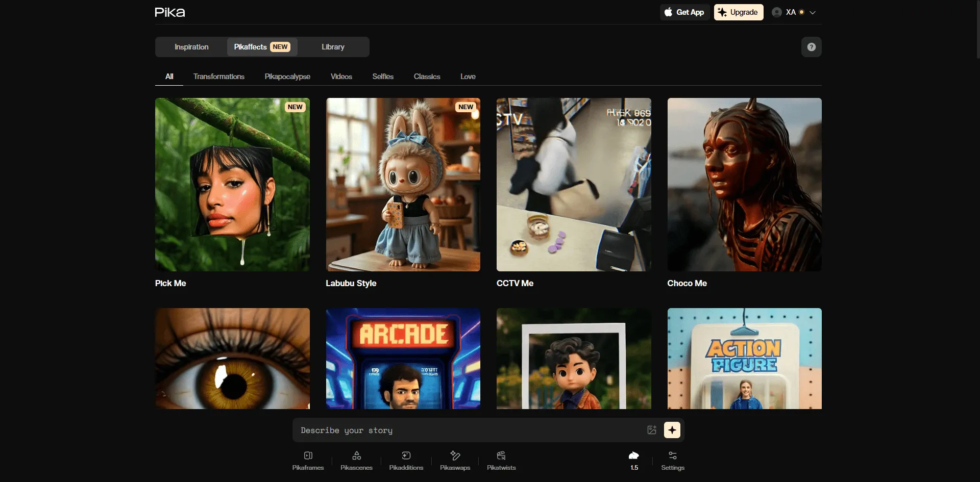Click the image upload icon in prompt box
The image size is (980, 482).
coord(652,430)
